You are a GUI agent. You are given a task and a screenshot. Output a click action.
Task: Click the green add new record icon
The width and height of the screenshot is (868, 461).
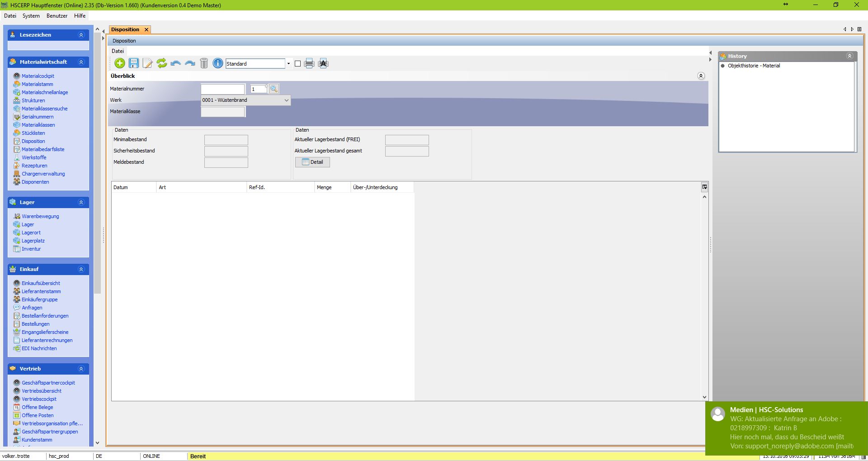coord(120,63)
